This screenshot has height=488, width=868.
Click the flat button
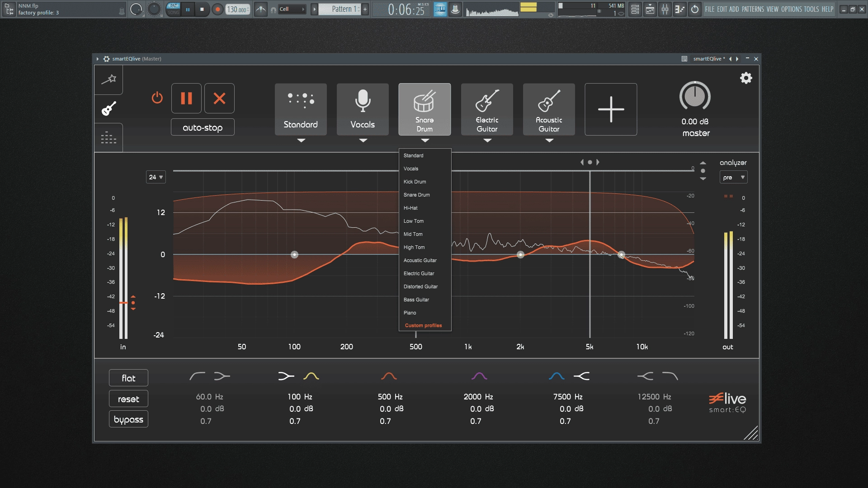point(128,378)
